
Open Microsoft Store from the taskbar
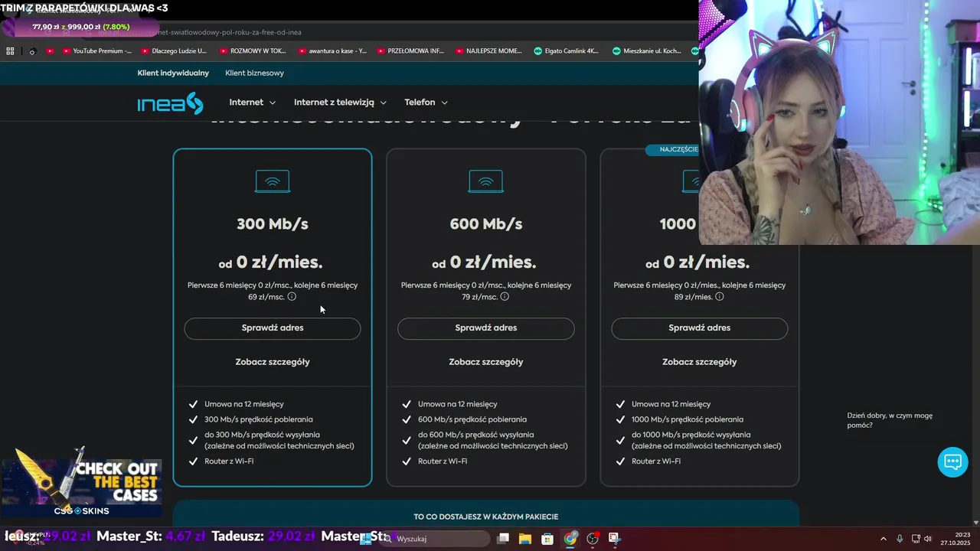point(547,539)
